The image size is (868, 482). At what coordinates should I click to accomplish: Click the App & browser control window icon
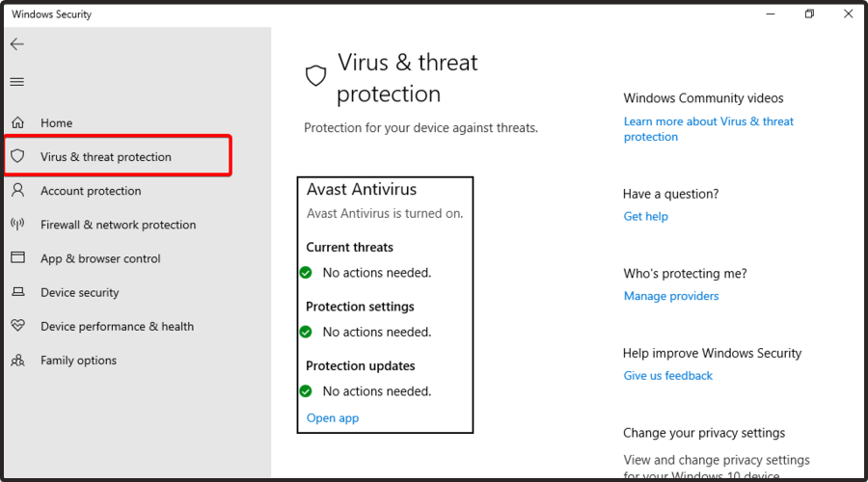pyautogui.click(x=17, y=257)
